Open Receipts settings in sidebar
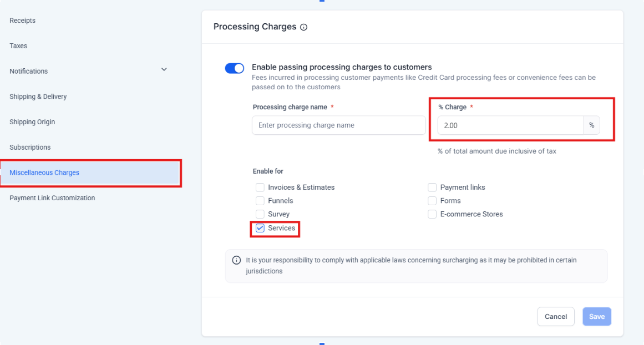This screenshot has height=345, width=644. tap(23, 21)
